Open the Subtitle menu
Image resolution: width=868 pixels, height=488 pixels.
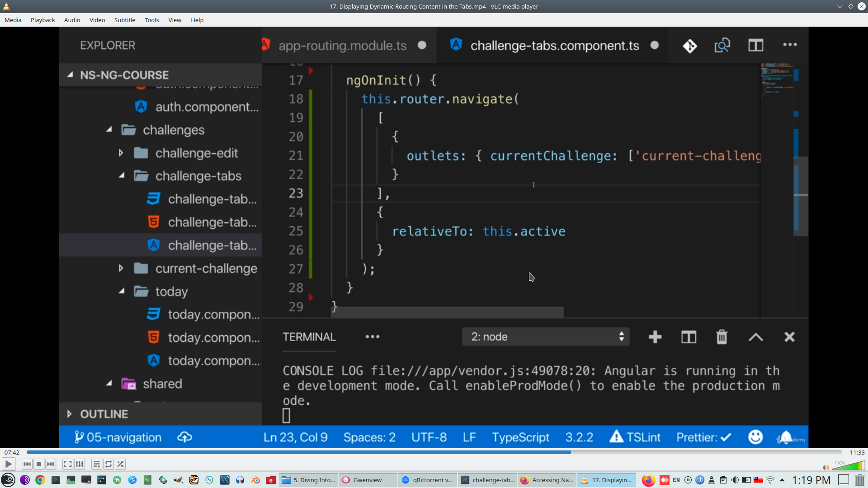tap(124, 20)
